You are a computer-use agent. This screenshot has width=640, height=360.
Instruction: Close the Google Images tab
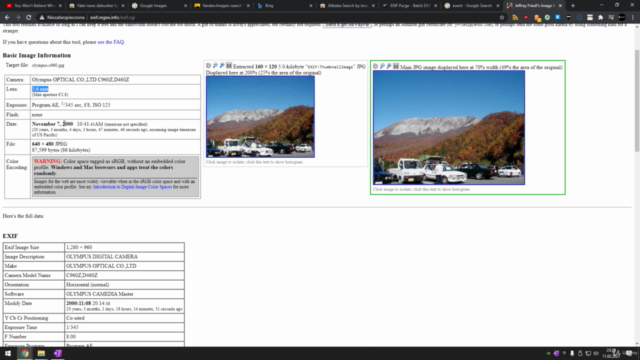click(185, 6)
